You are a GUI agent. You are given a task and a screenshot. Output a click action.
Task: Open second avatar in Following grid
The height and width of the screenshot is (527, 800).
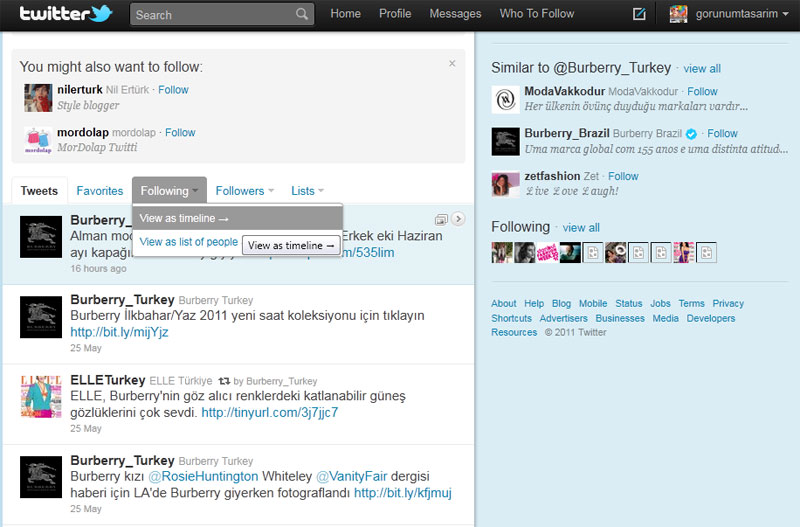click(524, 253)
